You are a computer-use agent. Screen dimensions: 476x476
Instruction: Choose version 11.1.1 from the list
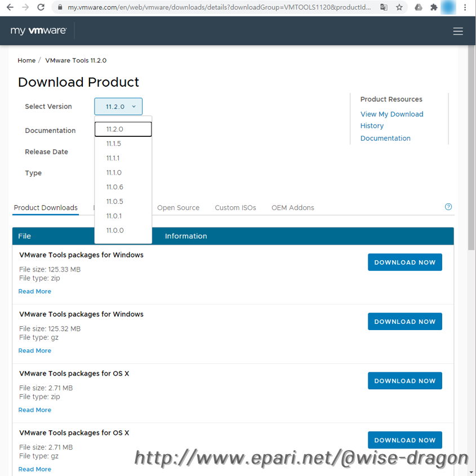click(x=123, y=158)
